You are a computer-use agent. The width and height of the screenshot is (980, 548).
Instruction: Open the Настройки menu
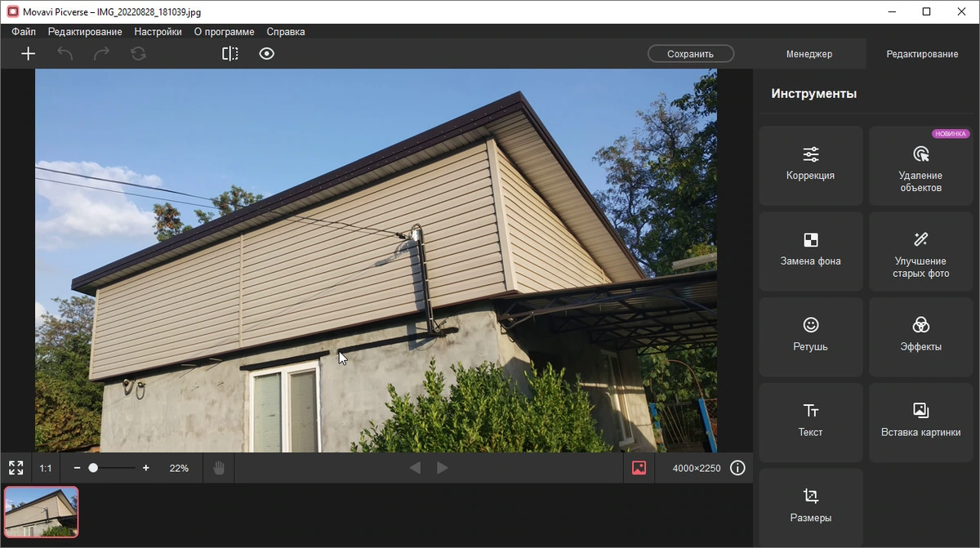[158, 32]
